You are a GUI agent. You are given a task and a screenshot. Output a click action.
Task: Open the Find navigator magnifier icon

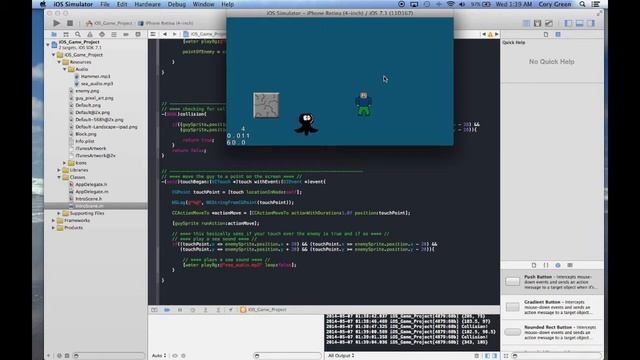(x=78, y=34)
